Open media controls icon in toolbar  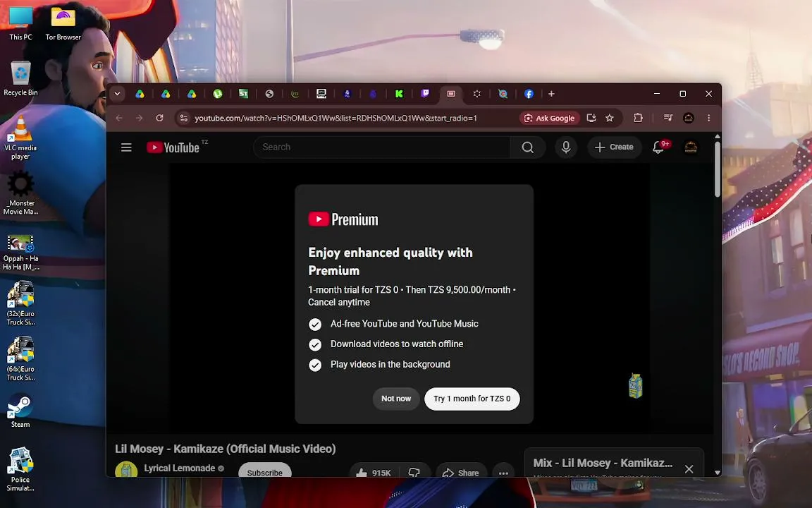[668, 119]
